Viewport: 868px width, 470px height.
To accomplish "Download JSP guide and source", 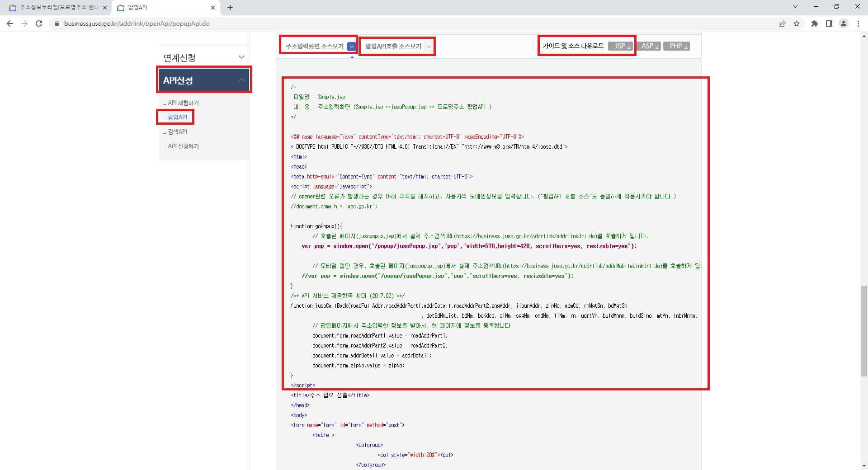I will (x=620, y=46).
